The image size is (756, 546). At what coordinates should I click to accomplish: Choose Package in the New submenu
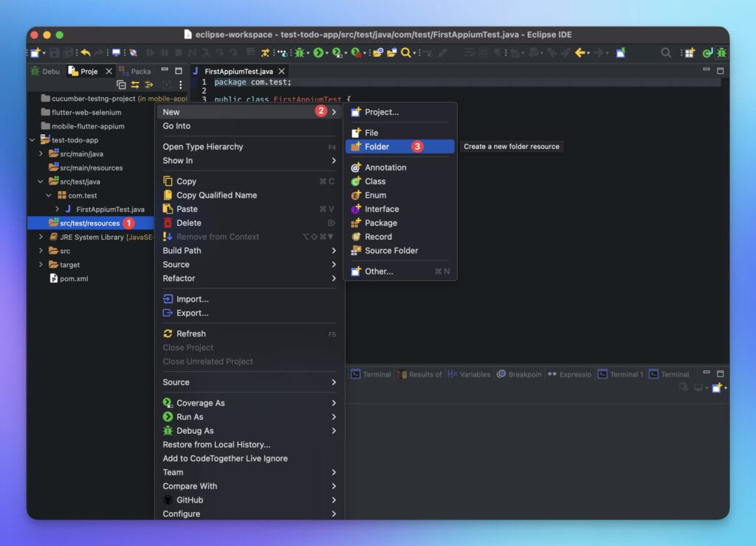coord(400,223)
